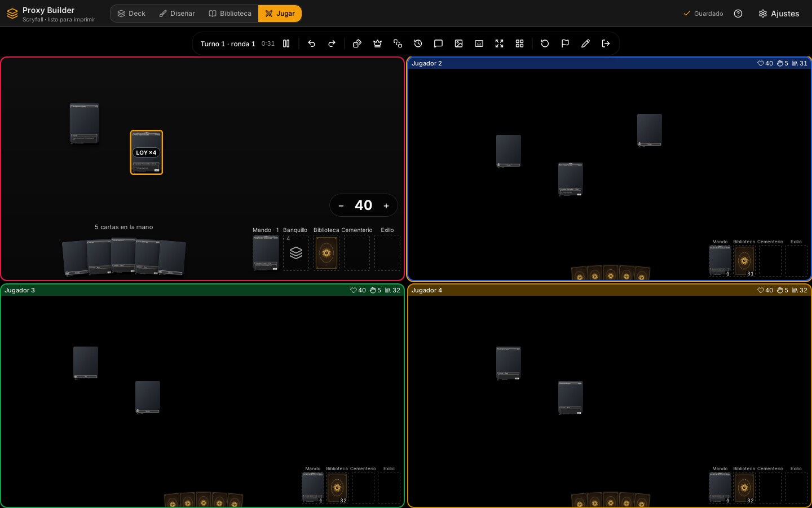812x508 pixels.
Task: Click your Biblioteca deck to draw
Action: coord(326,253)
